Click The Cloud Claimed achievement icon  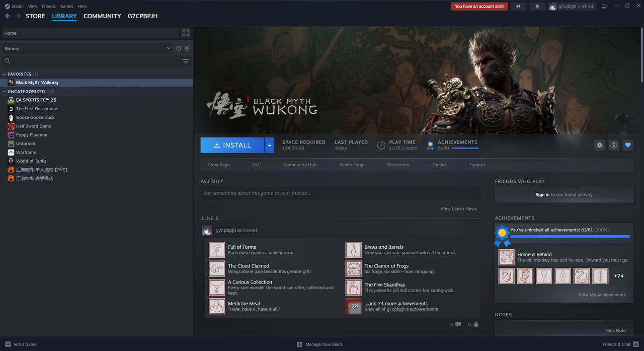tap(217, 268)
